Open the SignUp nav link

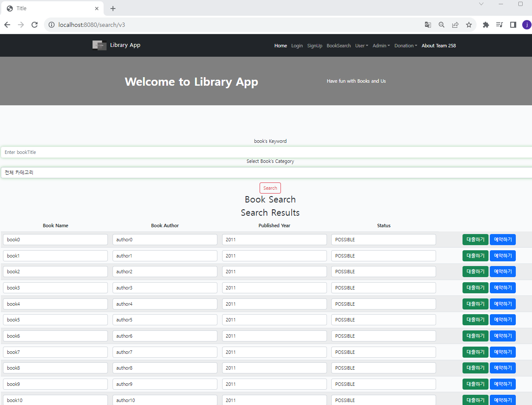pos(315,46)
